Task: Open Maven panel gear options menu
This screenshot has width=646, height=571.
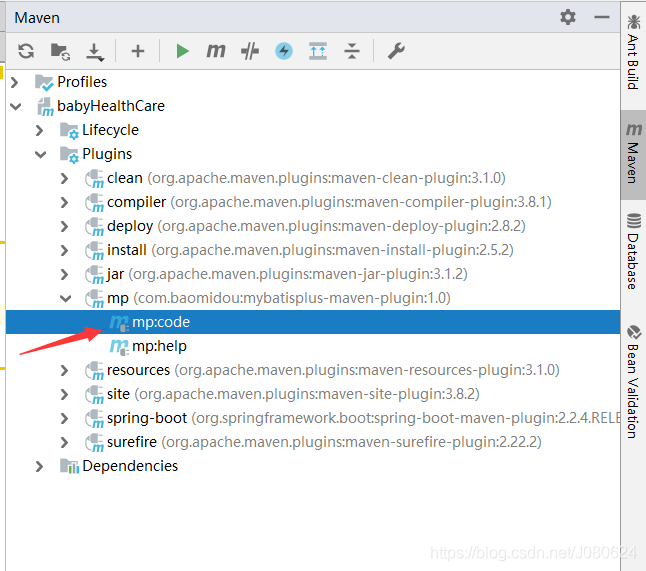Action: pos(568,17)
